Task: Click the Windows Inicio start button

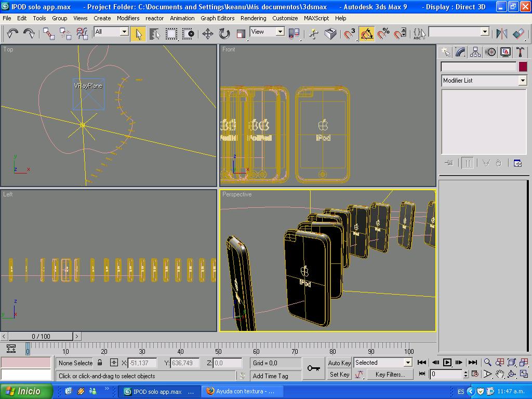Action: [x=26, y=391]
